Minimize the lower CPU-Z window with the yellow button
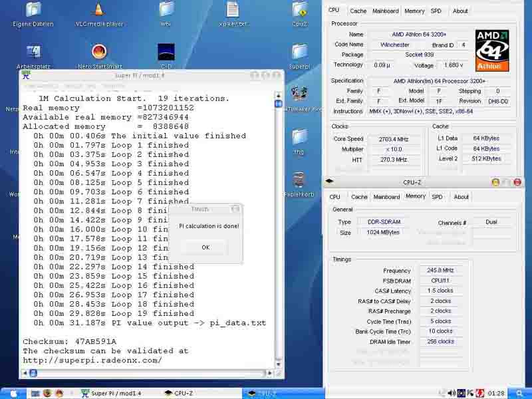Screen dimensions: 532x399 point(495,182)
